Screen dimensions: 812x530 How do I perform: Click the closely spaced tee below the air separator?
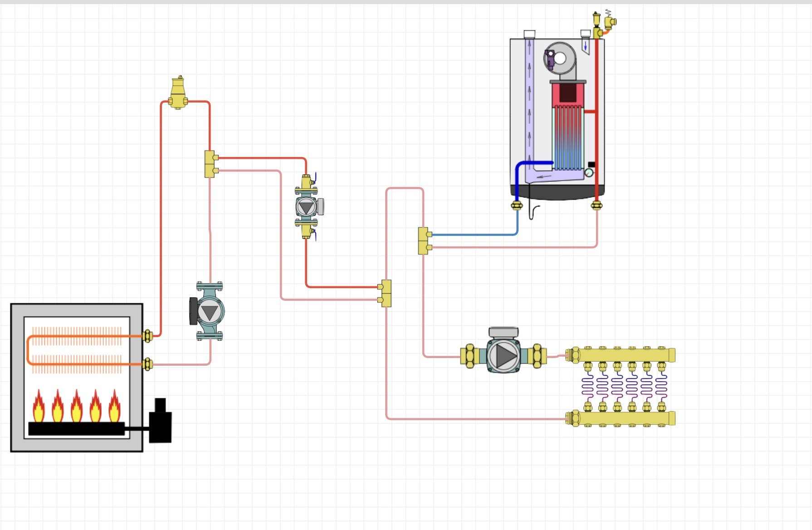click(x=211, y=164)
